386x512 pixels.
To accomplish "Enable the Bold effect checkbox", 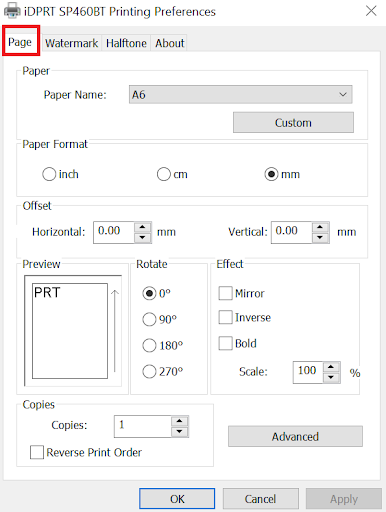I will coord(225,343).
